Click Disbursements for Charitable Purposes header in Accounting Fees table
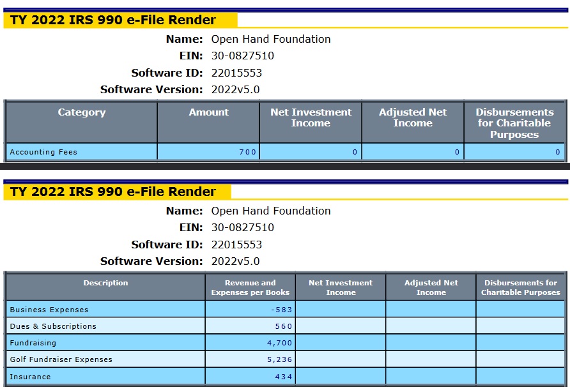 (514, 123)
